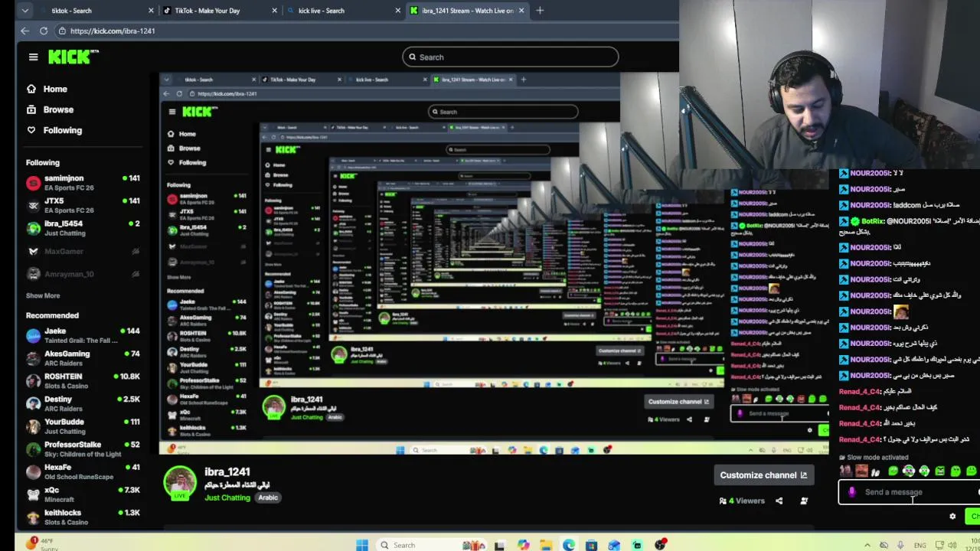Click the purple microphone icon in chat box
Screen dimensions: 980x551
(852, 492)
